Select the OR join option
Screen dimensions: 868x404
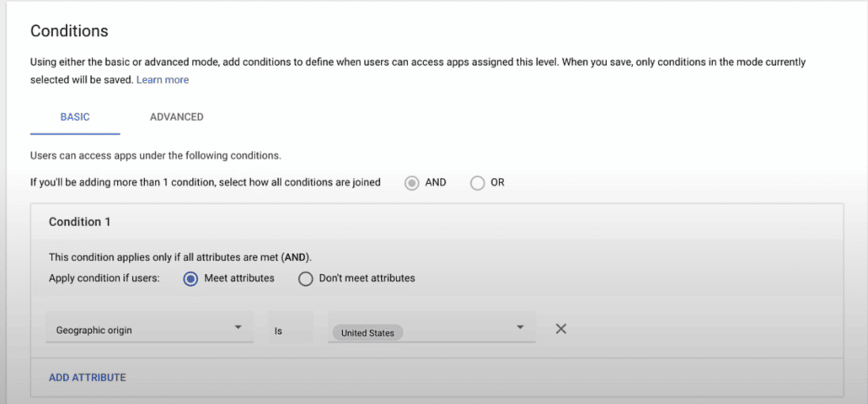point(477,182)
